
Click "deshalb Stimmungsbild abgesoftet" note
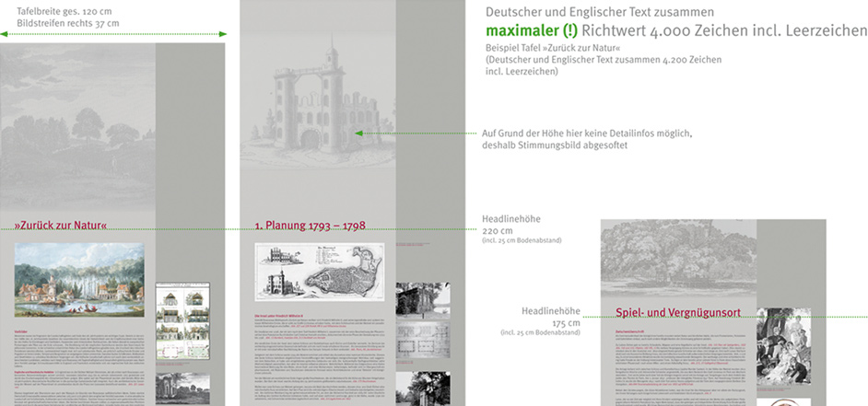[554, 145]
